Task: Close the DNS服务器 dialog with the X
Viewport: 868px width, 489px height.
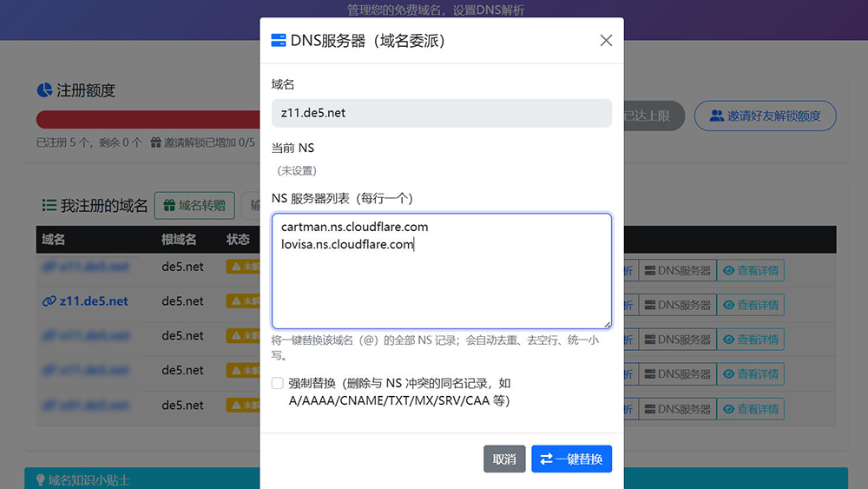Action: [x=606, y=41]
